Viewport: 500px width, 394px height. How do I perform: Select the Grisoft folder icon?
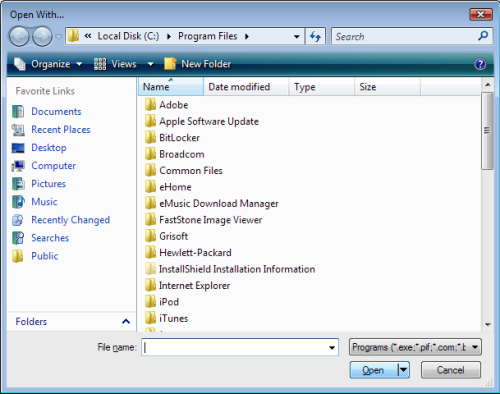pos(150,236)
